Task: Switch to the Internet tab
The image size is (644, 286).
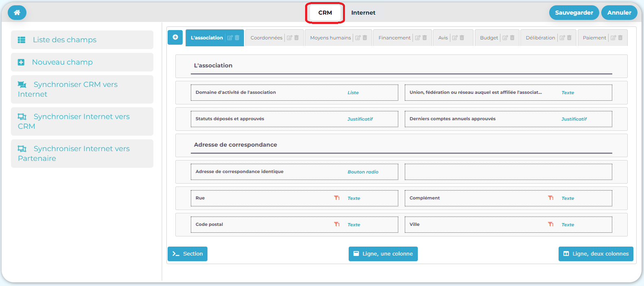Action: tap(363, 13)
